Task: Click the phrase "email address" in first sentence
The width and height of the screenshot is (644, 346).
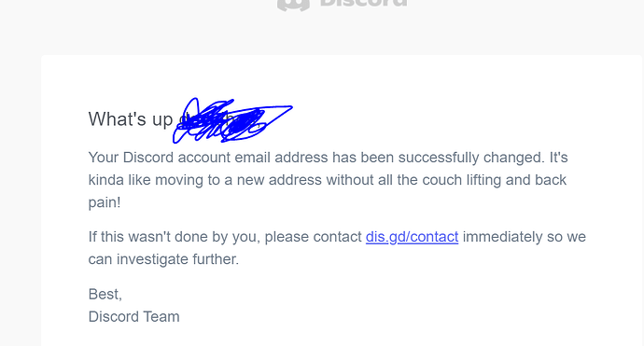Action: [281, 158]
